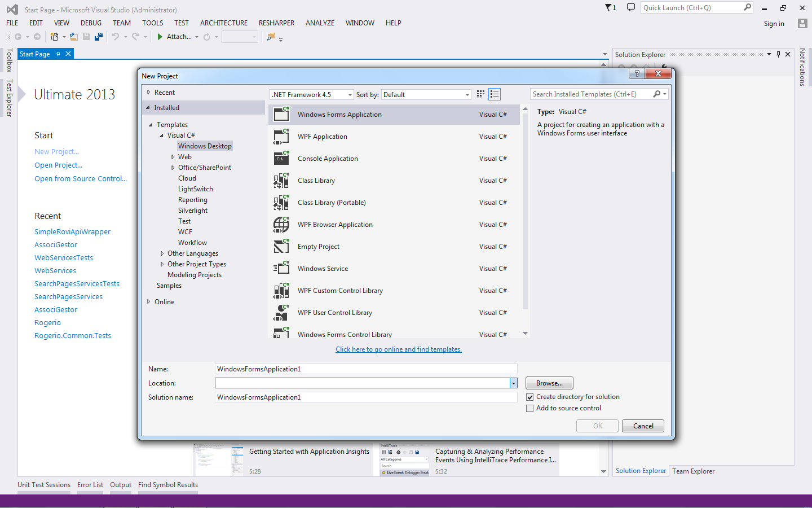Collapse the Visual C# tree node

[x=161, y=135]
